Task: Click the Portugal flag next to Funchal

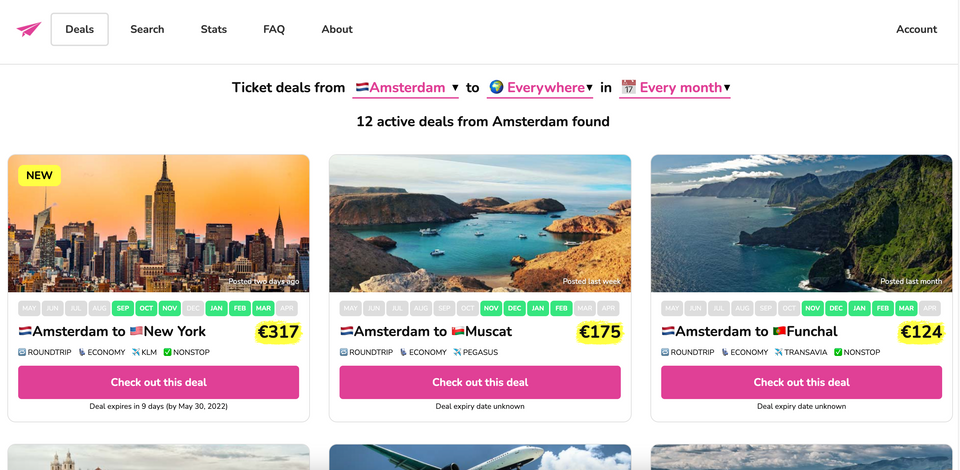Action: (779, 332)
